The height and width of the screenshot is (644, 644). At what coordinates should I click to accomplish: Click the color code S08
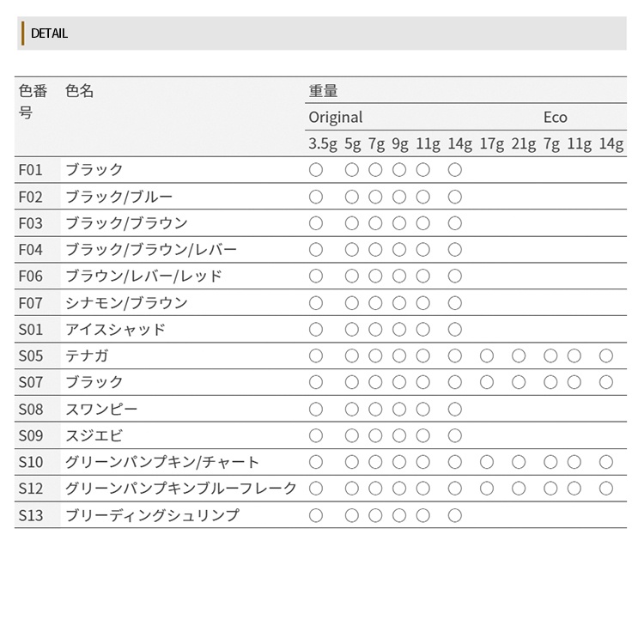point(31,409)
